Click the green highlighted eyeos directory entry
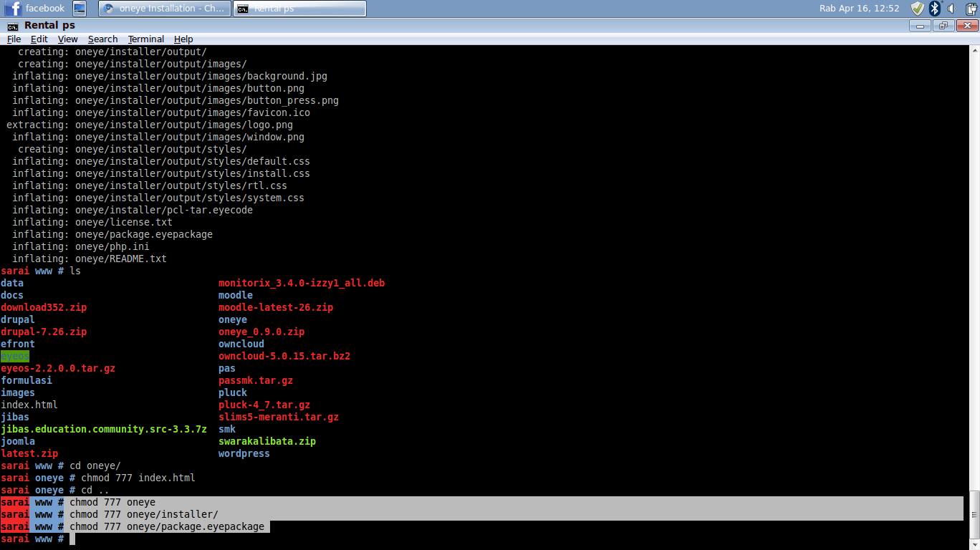The image size is (980, 550). pyautogui.click(x=15, y=356)
